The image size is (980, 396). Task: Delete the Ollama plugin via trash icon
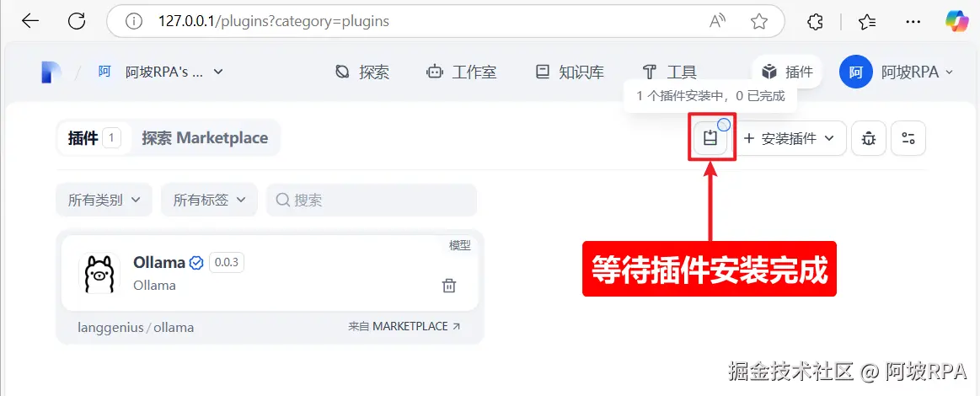(449, 286)
